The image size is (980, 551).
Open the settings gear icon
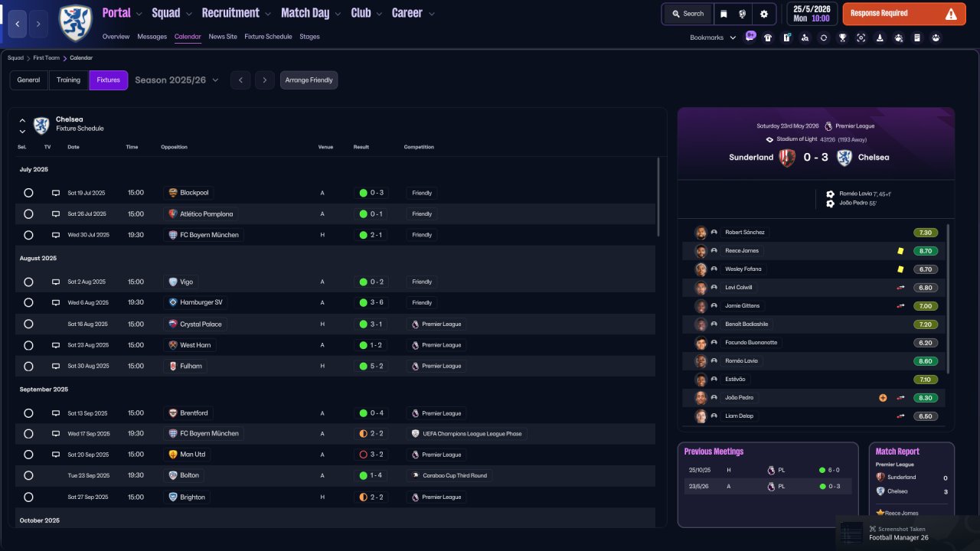click(763, 14)
